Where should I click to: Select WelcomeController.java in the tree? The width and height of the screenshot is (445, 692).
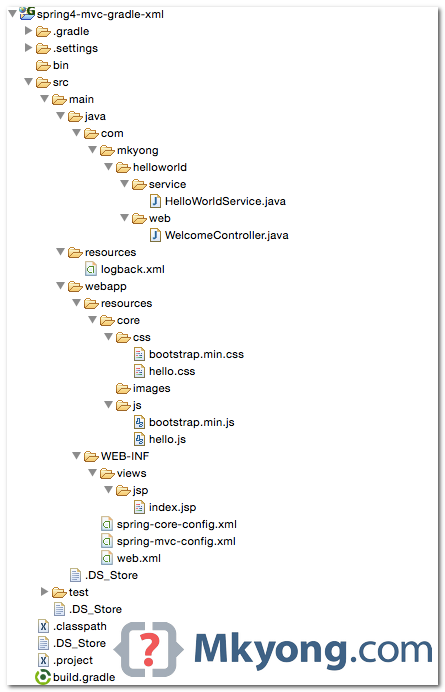[226, 235]
